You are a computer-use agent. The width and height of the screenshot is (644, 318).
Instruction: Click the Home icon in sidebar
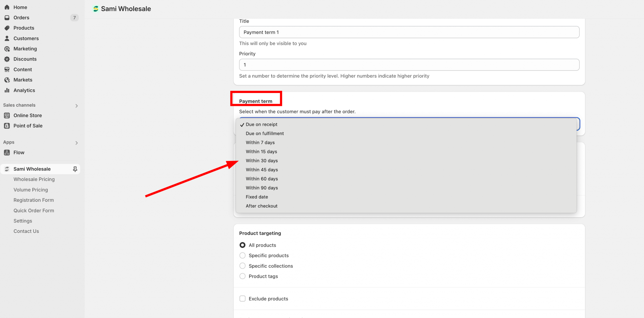(7, 7)
